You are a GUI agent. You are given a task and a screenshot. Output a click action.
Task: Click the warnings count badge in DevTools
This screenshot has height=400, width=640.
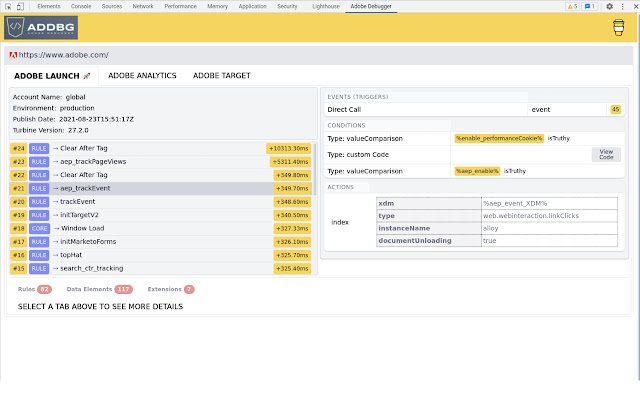tap(572, 6)
